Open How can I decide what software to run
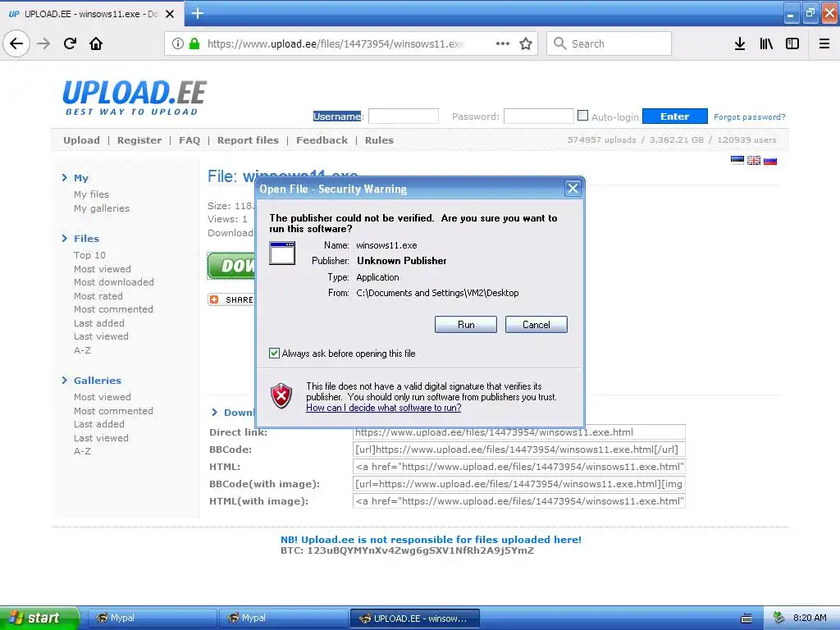This screenshot has height=630, width=840. 384,408
